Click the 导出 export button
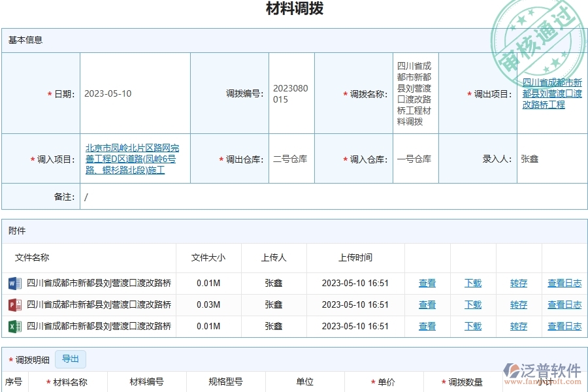The width and height of the screenshot is (588, 392). tap(71, 359)
